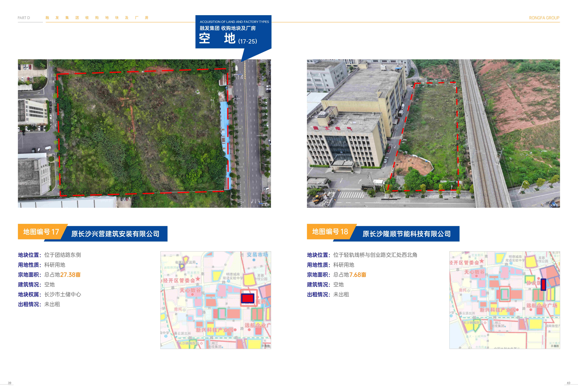Click page number 39
The width and height of the screenshot is (578, 392).
(9, 383)
